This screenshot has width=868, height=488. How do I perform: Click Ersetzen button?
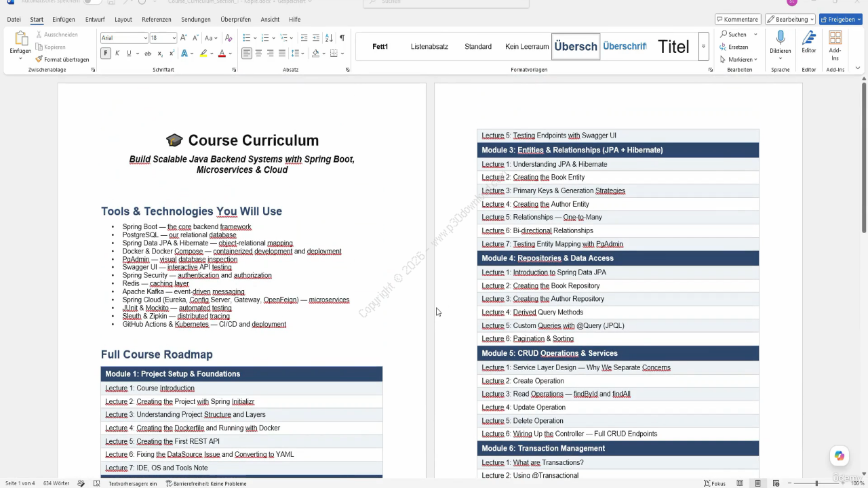[735, 47]
